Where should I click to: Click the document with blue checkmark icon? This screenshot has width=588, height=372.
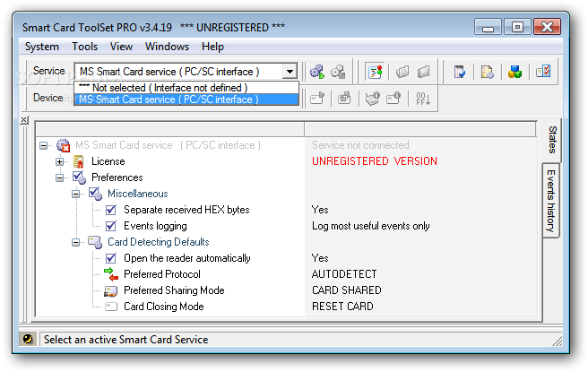point(459,71)
